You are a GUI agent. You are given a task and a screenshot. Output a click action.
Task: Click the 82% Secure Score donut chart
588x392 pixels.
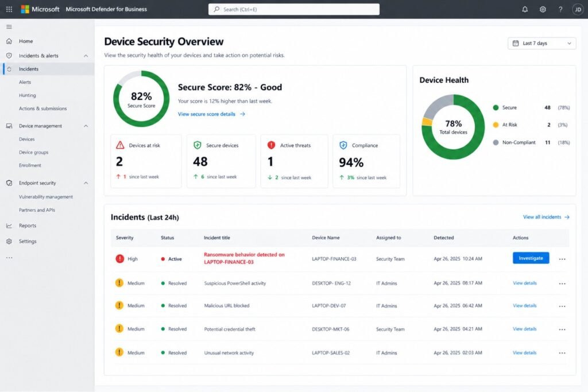coord(141,99)
